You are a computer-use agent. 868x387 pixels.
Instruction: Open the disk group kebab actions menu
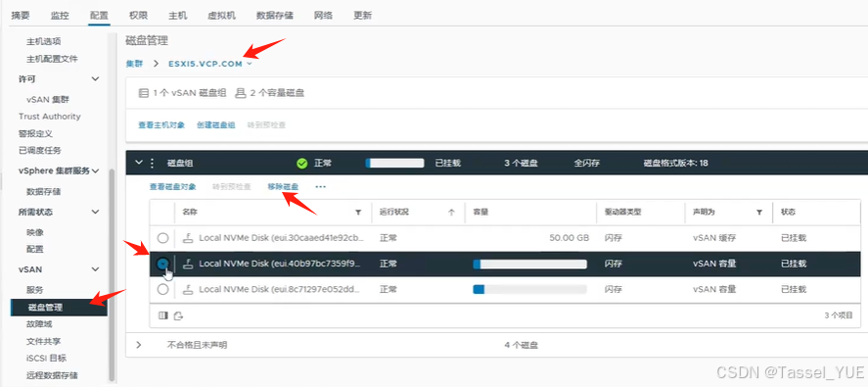[x=153, y=163]
